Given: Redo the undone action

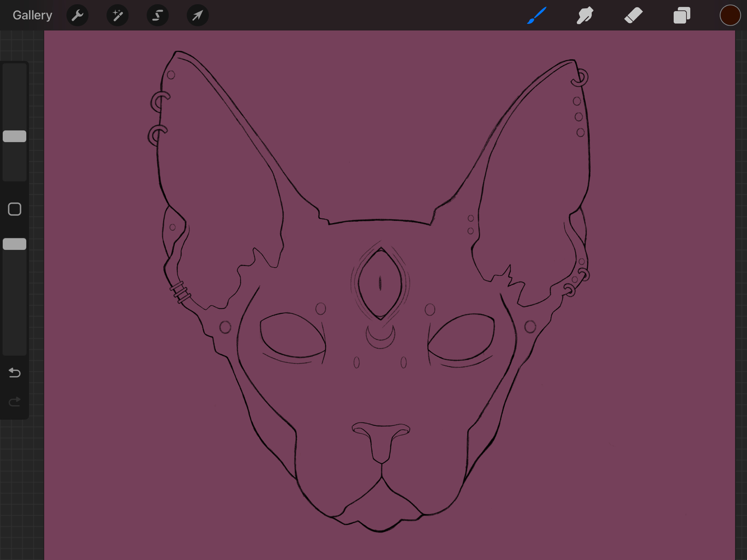Looking at the screenshot, I should (x=15, y=402).
